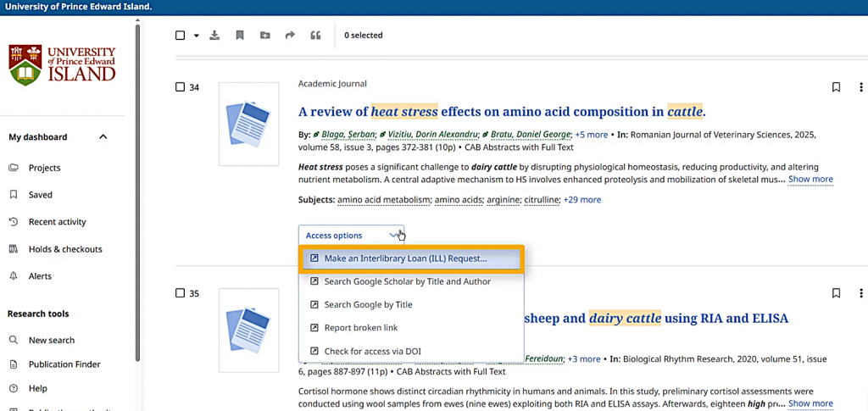Click the cite quotation-mark icon
The width and height of the screenshot is (868, 411).
coord(316,36)
